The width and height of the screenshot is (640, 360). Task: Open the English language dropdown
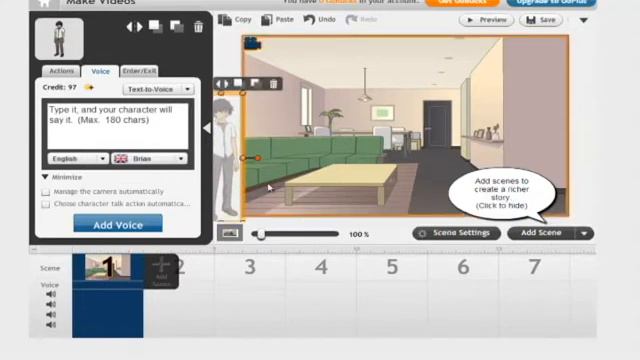[x=78, y=159]
